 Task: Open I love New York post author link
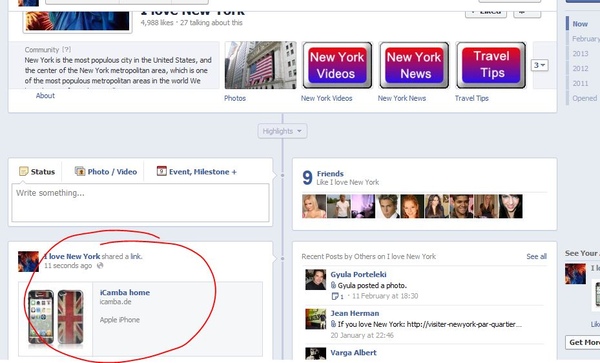tap(72, 256)
